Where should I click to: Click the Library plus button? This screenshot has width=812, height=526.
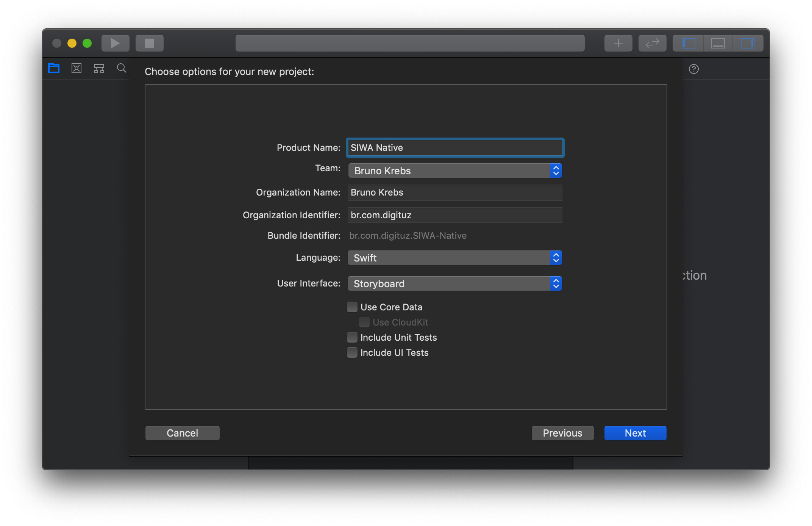click(618, 43)
